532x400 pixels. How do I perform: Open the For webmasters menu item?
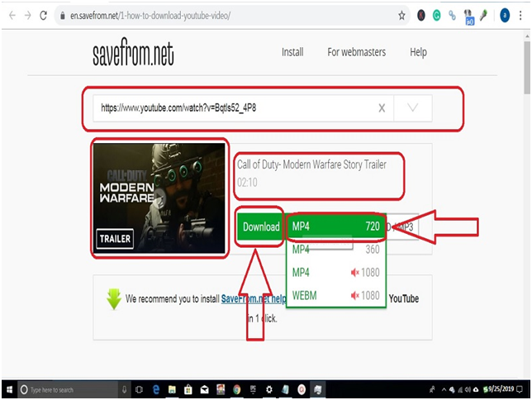[x=357, y=52]
